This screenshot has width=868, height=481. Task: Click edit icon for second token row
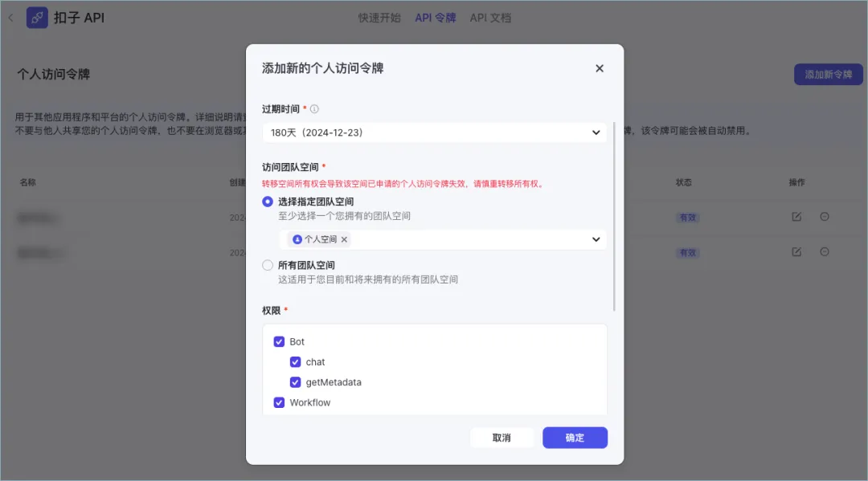pos(796,252)
